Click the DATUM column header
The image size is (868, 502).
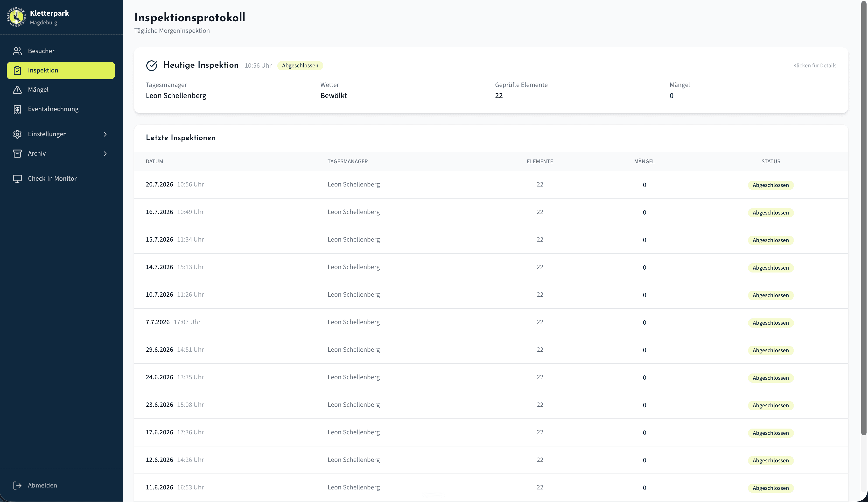pos(154,161)
